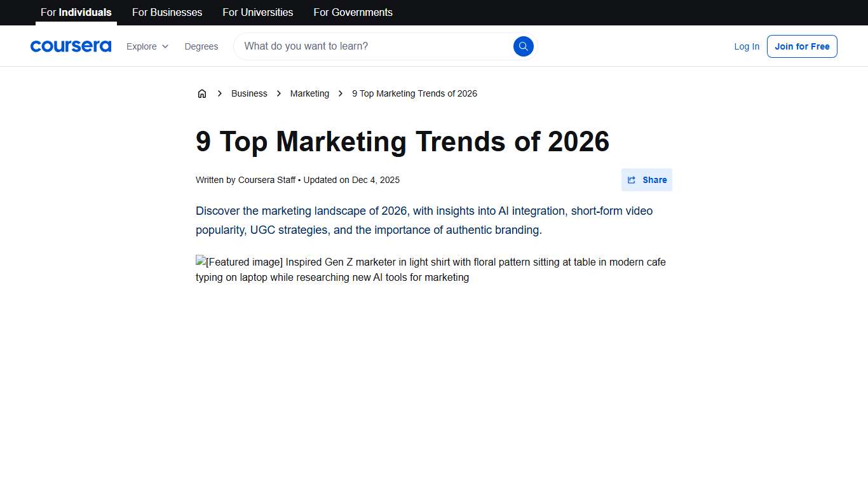Screen dimensions: 868x488
Task: Click the search magnifier icon
Action: (x=523, y=46)
